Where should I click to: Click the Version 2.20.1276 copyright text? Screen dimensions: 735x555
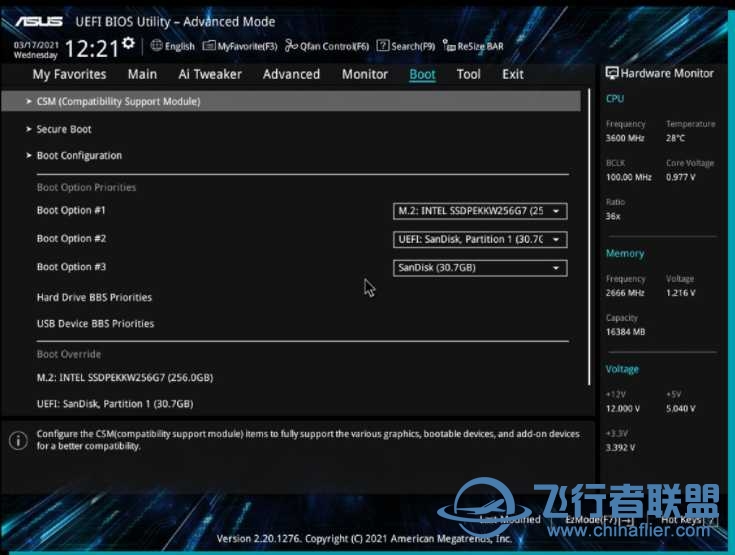pos(364,539)
